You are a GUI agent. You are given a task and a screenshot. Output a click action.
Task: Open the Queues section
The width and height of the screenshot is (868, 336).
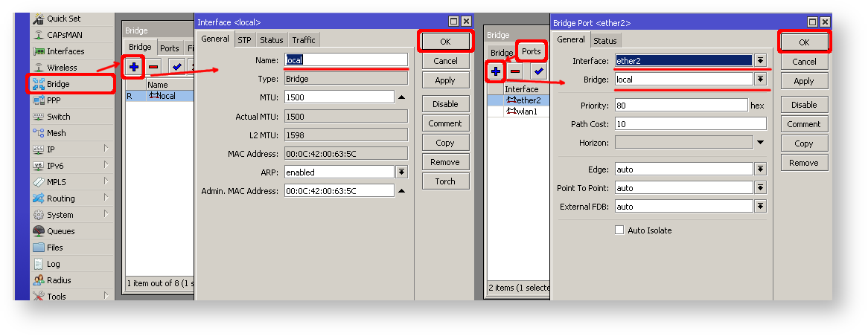[x=60, y=231]
